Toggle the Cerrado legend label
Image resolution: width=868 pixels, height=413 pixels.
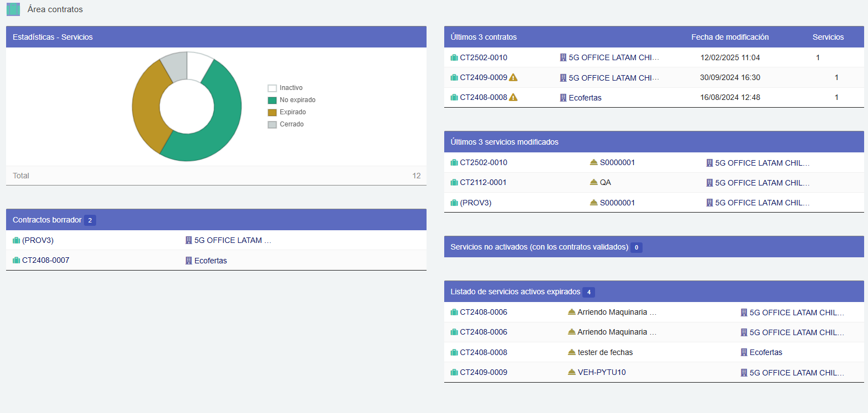pos(291,124)
